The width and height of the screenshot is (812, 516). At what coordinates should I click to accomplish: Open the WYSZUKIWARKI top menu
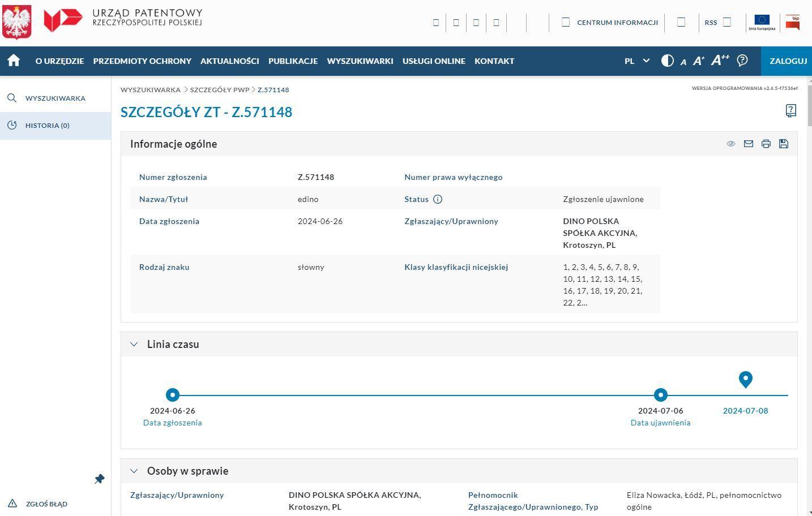pos(360,61)
